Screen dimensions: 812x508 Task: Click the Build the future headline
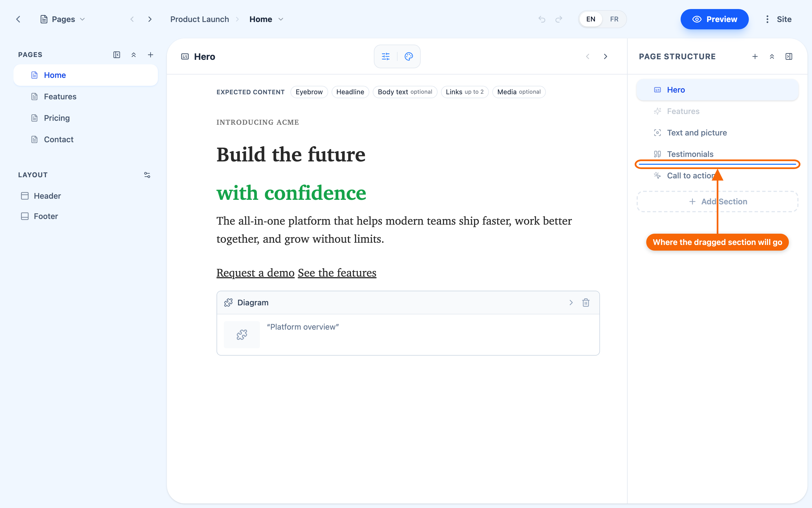pos(291,155)
